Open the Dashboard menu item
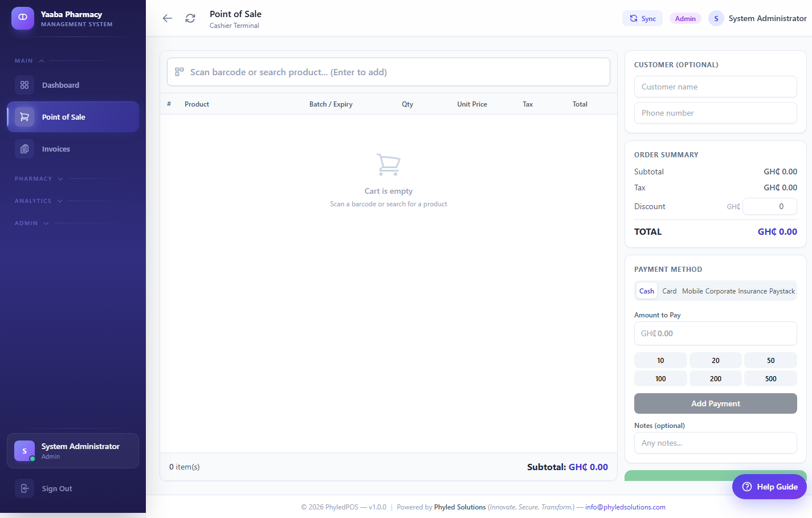This screenshot has width=812, height=518. [73, 85]
